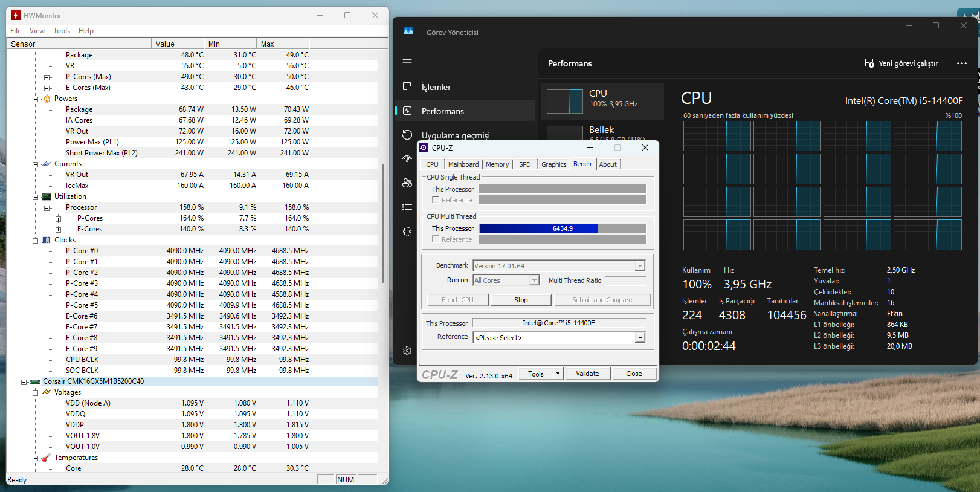Click the three-dot more options icon
Viewport: 980px width, 492px height.
pos(961,63)
